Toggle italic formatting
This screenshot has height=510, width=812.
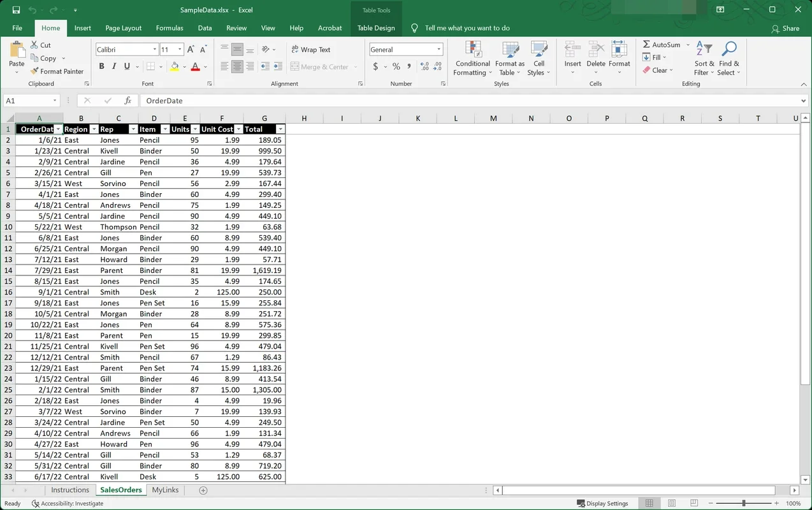(113, 66)
